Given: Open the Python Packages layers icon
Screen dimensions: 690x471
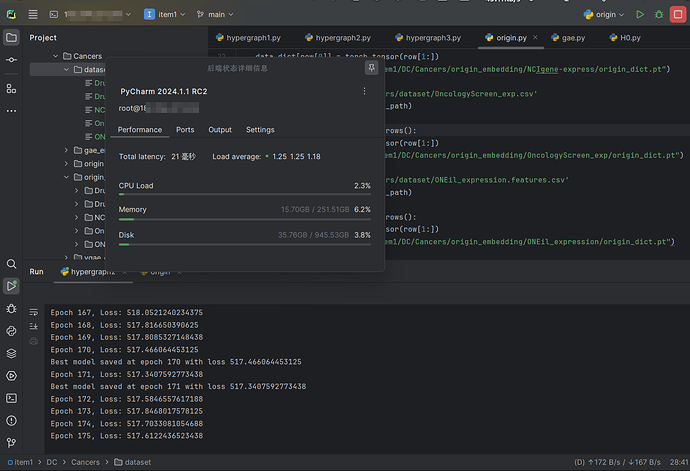Looking at the screenshot, I should click(x=11, y=353).
